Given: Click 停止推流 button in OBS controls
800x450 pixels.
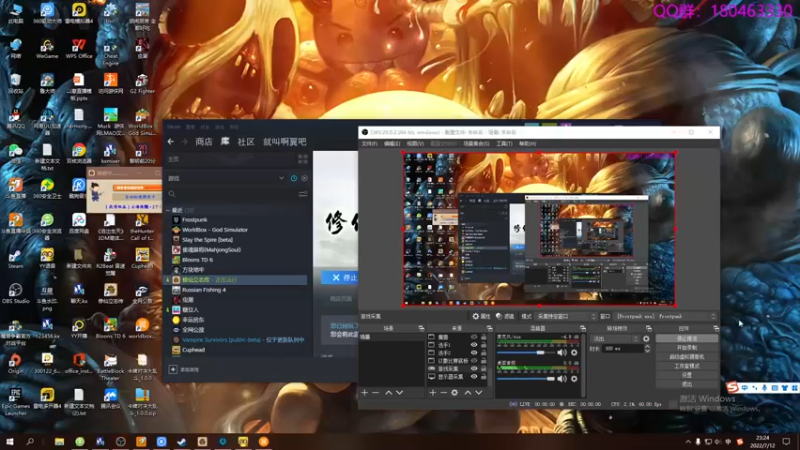Looking at the screenshot, I should (x=687, y=339).
